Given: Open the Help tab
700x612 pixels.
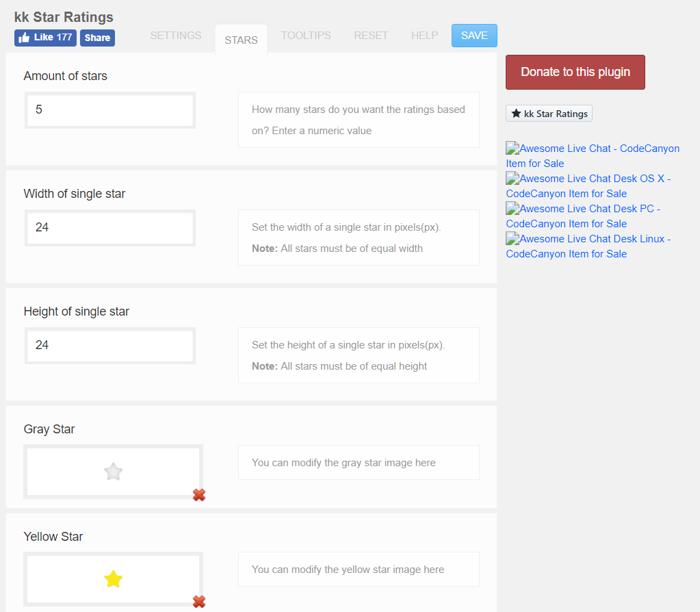Looking at the screenshot, I should click(x=425, y=36).
